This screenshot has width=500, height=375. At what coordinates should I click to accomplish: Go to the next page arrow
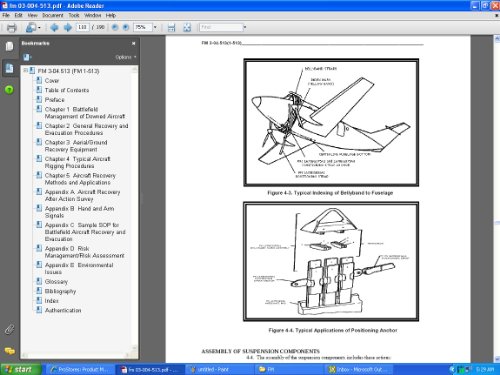68,28
